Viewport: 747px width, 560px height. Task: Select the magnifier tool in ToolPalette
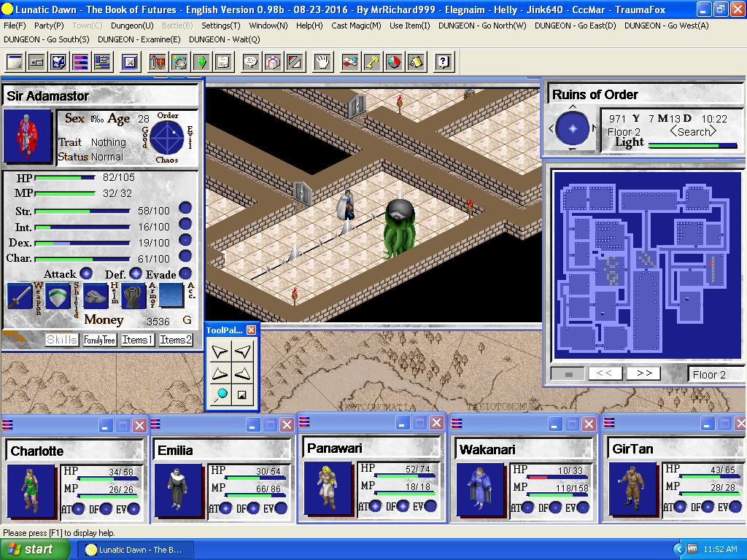click(221, 394)
